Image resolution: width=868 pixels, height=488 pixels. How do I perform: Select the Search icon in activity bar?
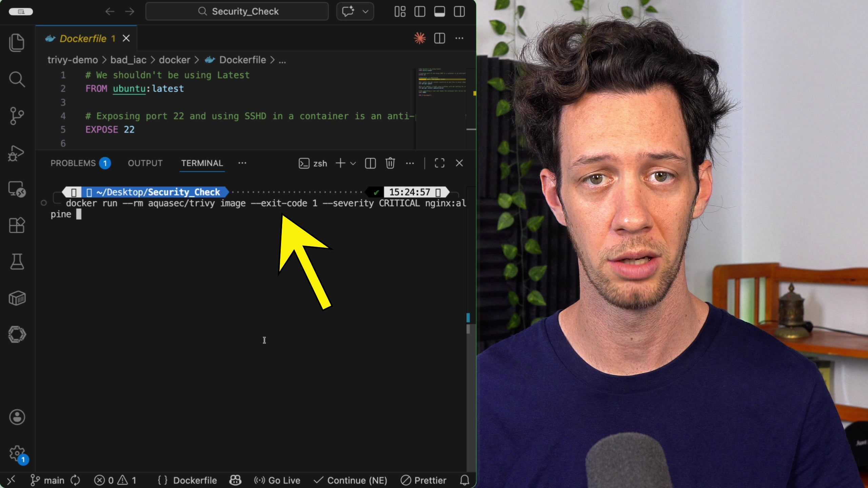click(17, 79)
